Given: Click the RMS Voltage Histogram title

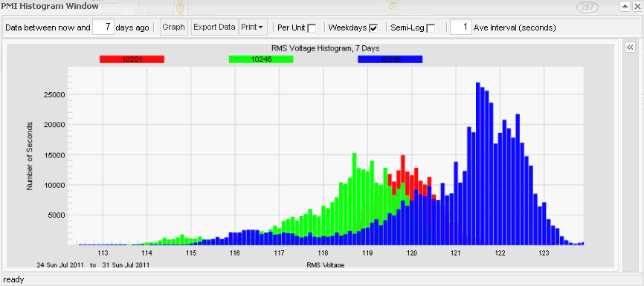Looking at the screenshot, I should click(x=325, y=48).
